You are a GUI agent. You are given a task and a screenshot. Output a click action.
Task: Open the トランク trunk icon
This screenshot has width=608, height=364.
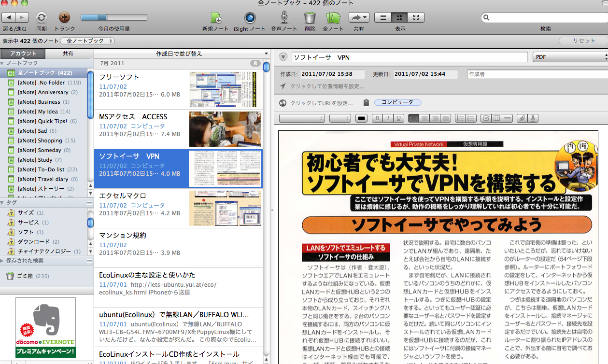pyautogui.click(x=64, y=18)
